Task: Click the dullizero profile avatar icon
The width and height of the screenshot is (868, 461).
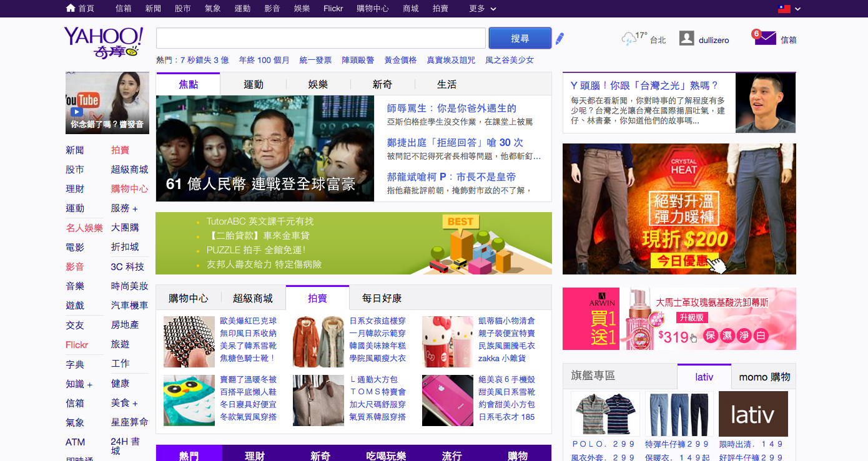Action: 686,38
